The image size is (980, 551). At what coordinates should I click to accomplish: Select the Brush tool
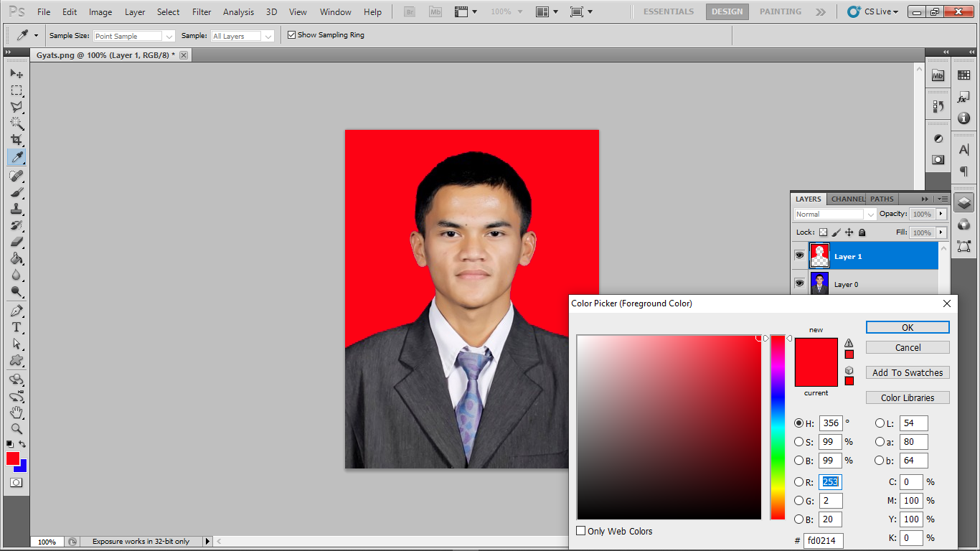[x=17, y=192]
